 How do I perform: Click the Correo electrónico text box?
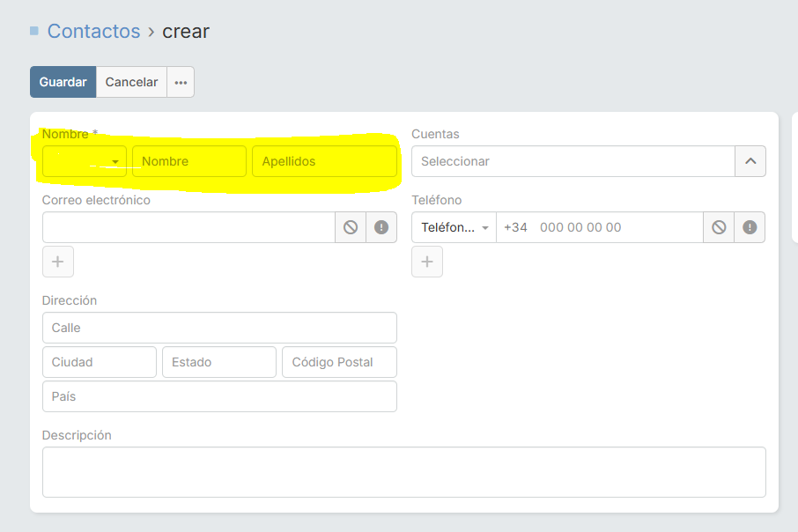[188, 227]
